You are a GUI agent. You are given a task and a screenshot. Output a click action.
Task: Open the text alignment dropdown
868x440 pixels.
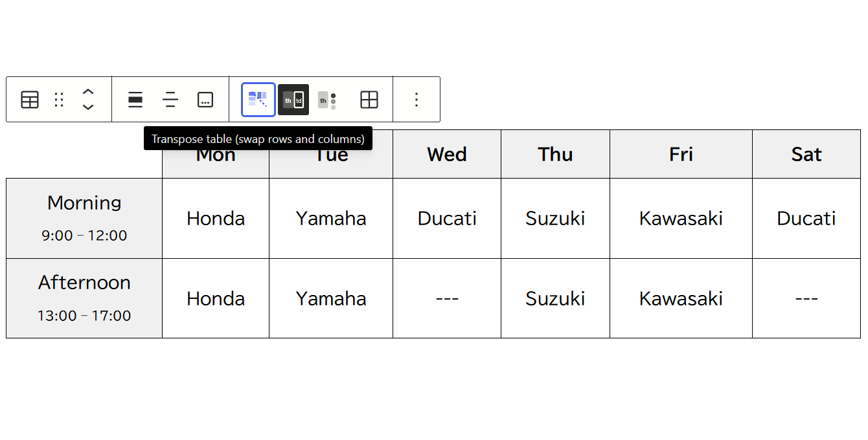pyautogui.click(x=170, y=100)
